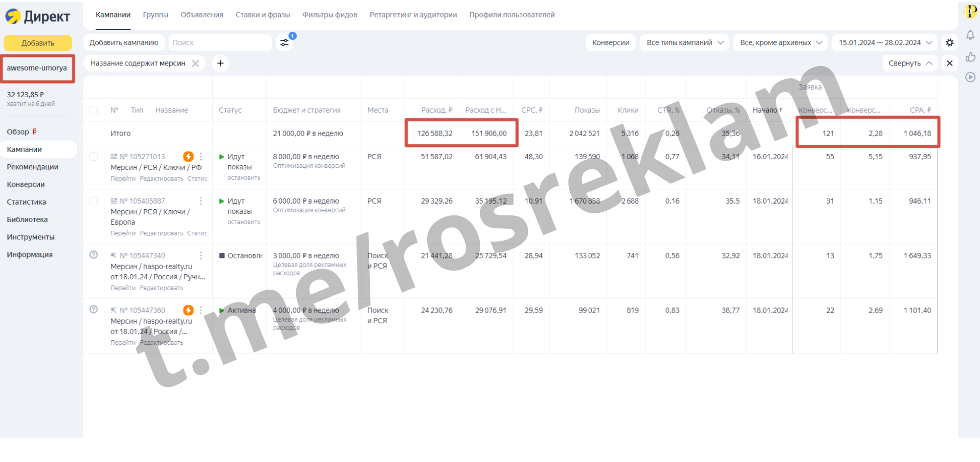Expand the 'Все типы кампаний' dropdown
Image resolution: width=980 pixels, height=462 pixels.
pos(685,43)
